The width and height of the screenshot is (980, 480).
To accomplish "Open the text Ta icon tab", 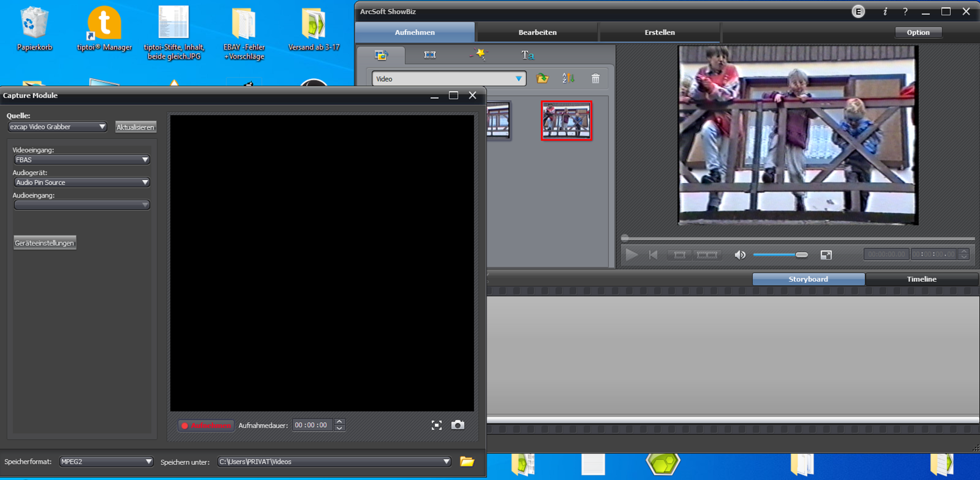I will pyautogui.click(x=527, y=55).
